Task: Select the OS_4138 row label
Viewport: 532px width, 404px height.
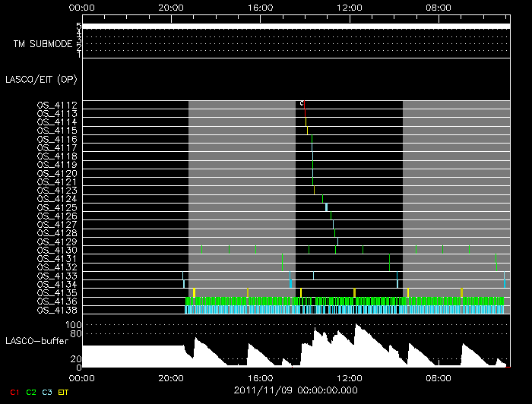Action: [57, 310]
